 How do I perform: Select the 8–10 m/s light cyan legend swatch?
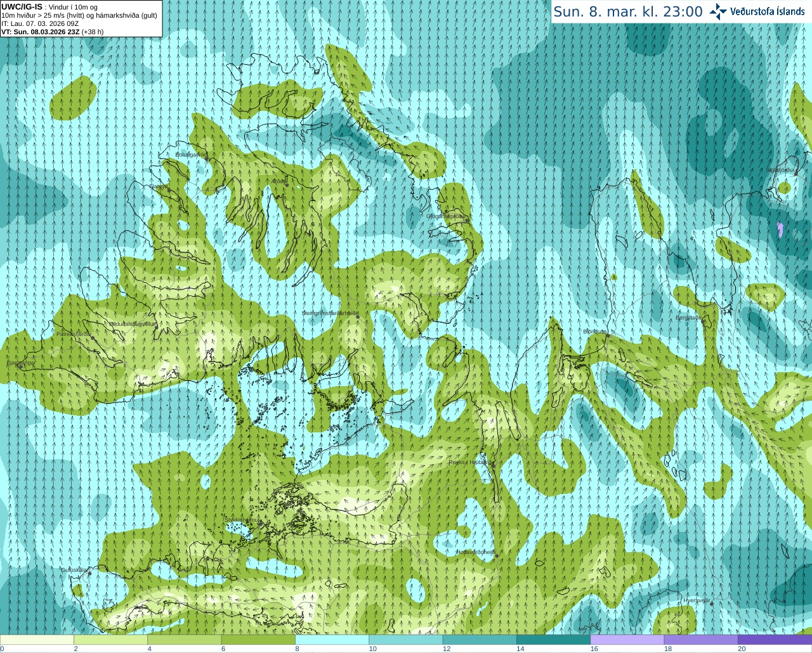point(332,640)
